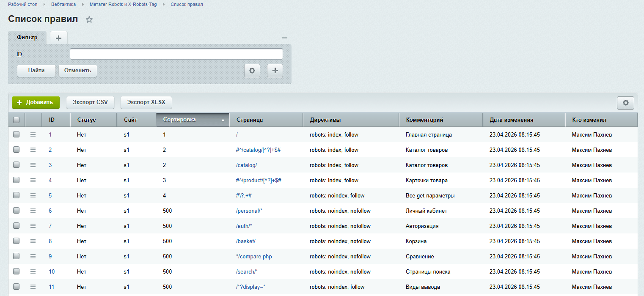
Task: Open Метатег Robots и X-Robots-Tag breadcrumb
Action: (x=123, y=4)
